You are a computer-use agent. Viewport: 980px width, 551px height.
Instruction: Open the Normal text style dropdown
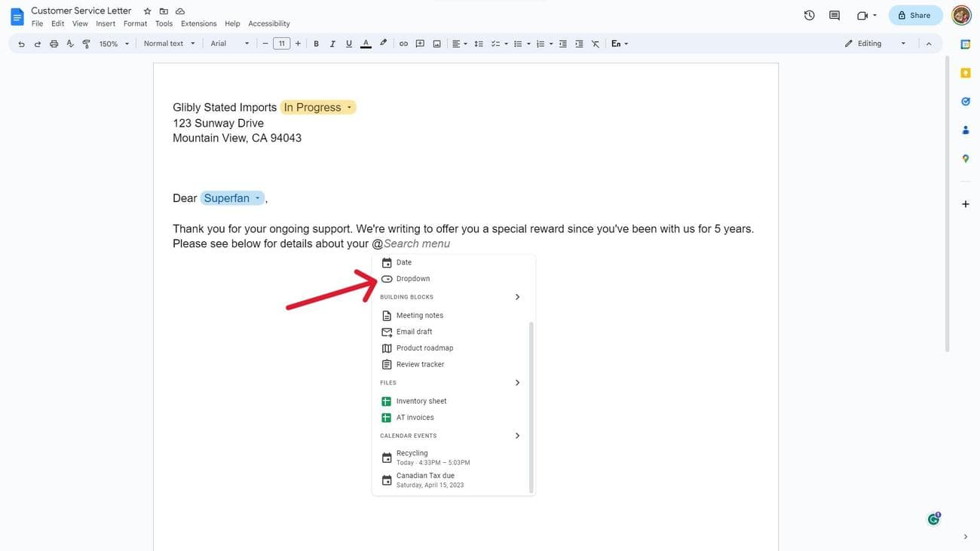point(169,44)
